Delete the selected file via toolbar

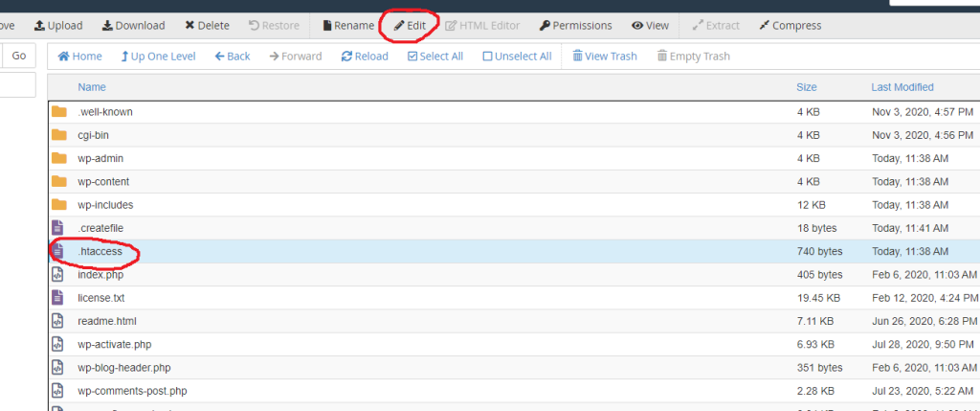pos(190,26)
